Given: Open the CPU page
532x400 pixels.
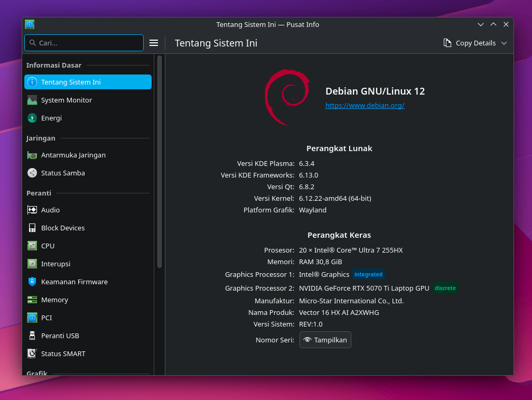Looking at the screenshot, I should pyautogui.click(x=88, y=246).
